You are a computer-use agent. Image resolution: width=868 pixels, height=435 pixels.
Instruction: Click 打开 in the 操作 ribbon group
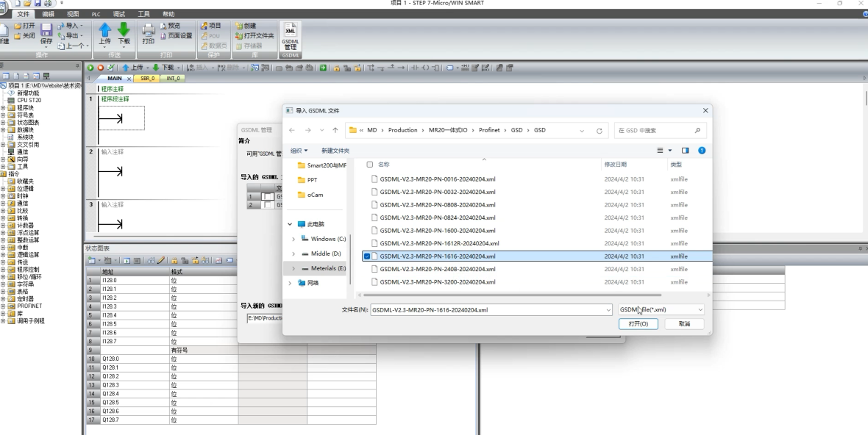[x=24, y=26]
